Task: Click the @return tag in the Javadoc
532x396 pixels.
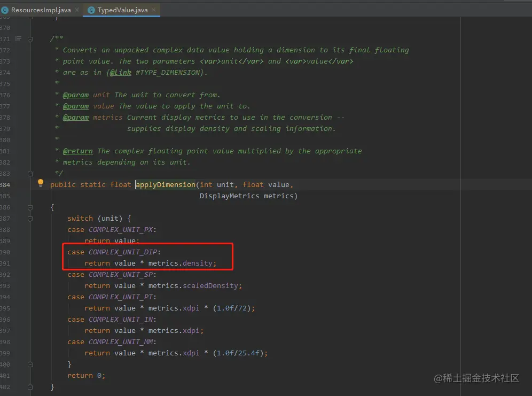Action: (x=77, y=151)
